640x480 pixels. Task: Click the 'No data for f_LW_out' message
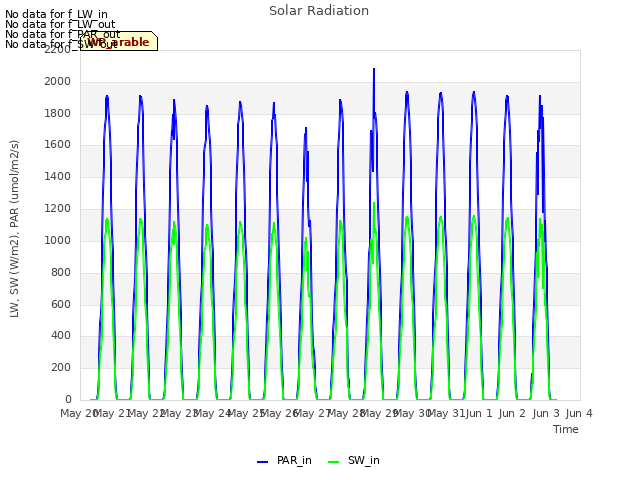click(x=60, y=24)
